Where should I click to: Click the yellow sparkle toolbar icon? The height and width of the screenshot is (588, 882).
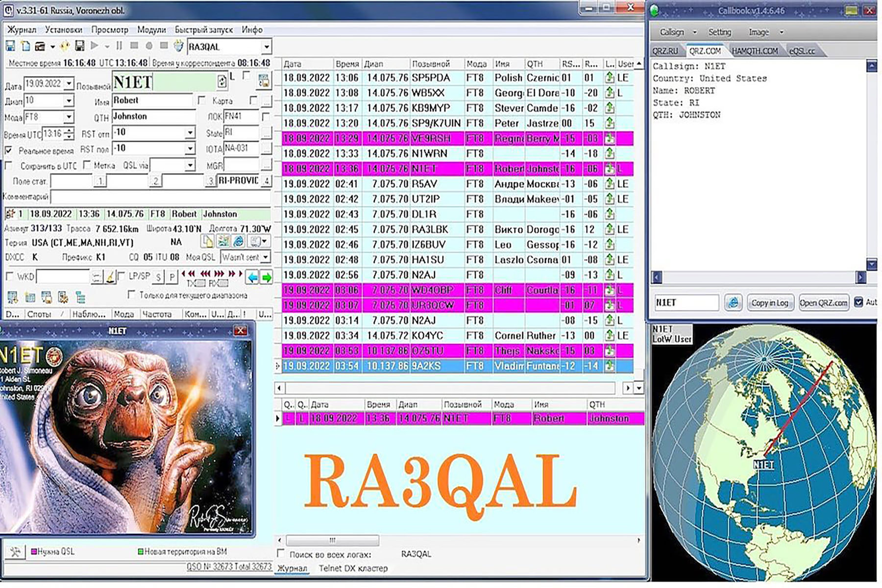[x=65, y=47]
